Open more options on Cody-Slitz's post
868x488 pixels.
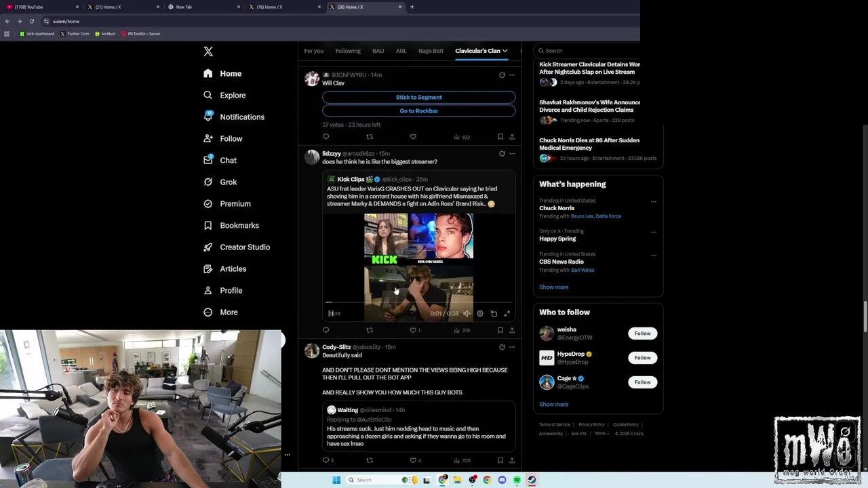pyautogui.click(x=512, y=347)
